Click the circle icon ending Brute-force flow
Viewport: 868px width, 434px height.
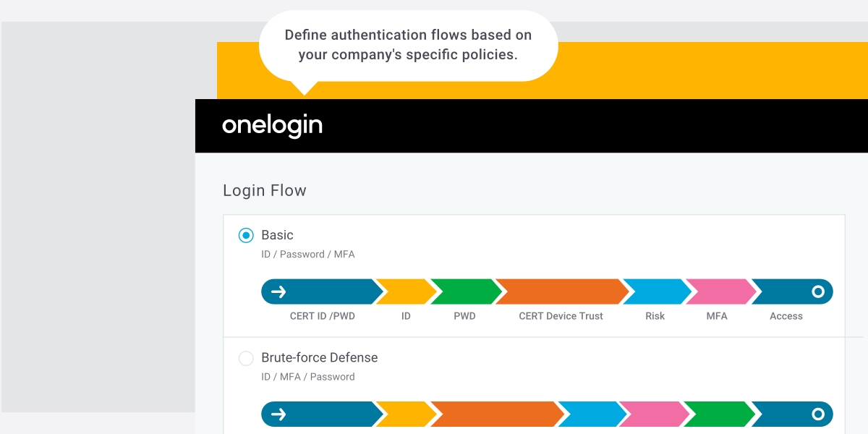tap(818, 414)
